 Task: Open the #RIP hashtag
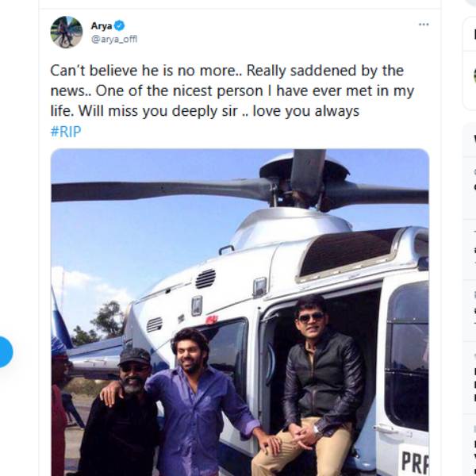coord(65,132)
